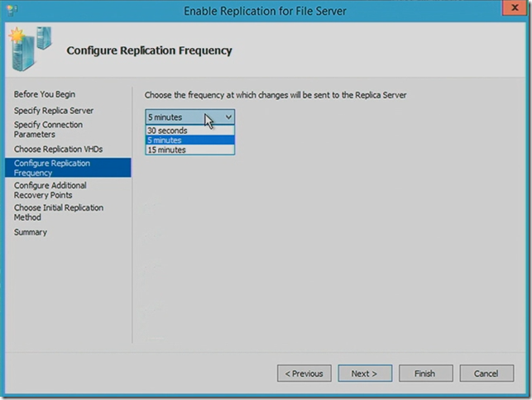
Task: Click the 5 minutes combo box field
Action: click(190, 117)
